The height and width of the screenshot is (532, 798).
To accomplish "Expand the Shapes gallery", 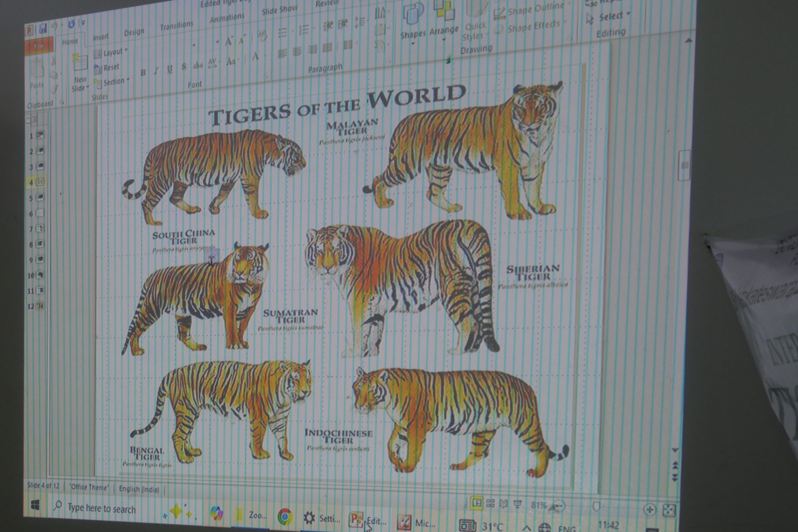I will 413,23.
